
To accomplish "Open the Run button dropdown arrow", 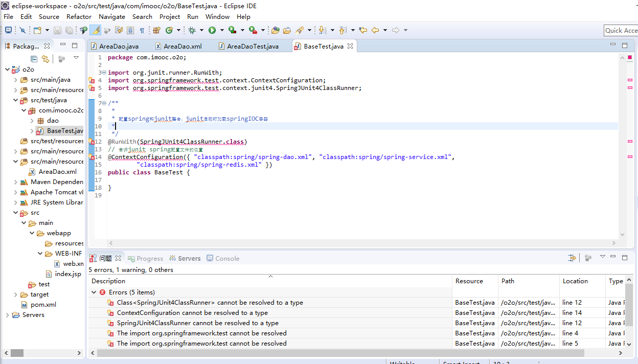I will pyautogui.click(x=221, y=31).
